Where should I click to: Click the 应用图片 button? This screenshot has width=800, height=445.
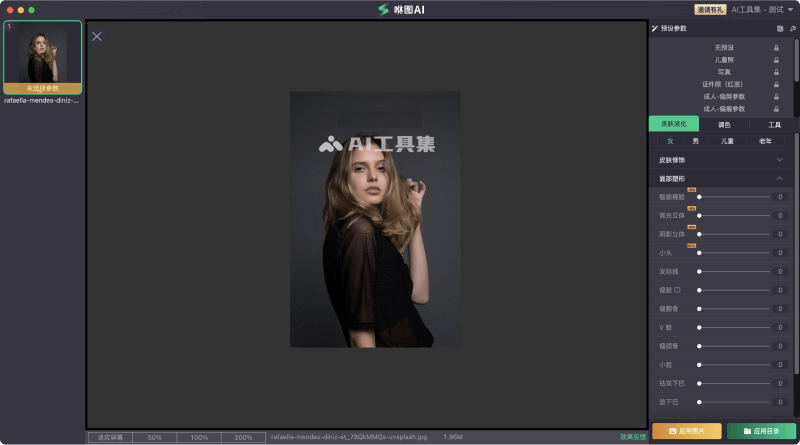(x=686, y=431)
